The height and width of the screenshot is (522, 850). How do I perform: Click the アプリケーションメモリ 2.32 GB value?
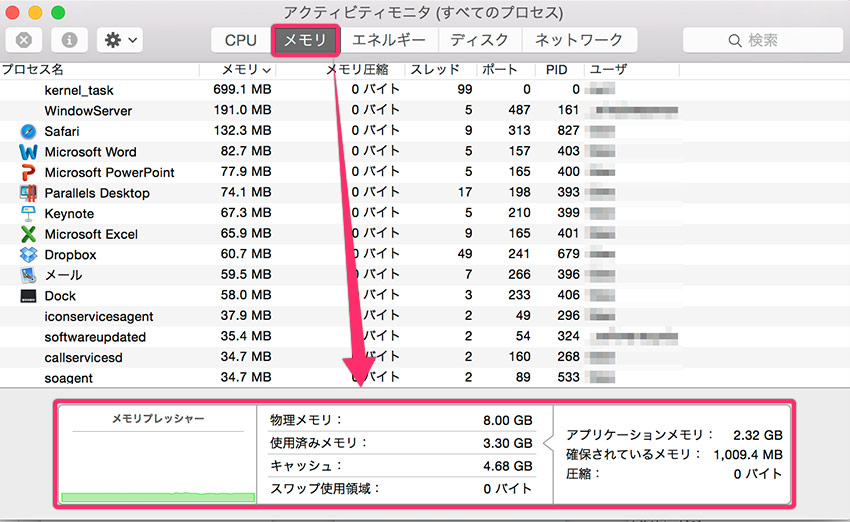[757, 435]
